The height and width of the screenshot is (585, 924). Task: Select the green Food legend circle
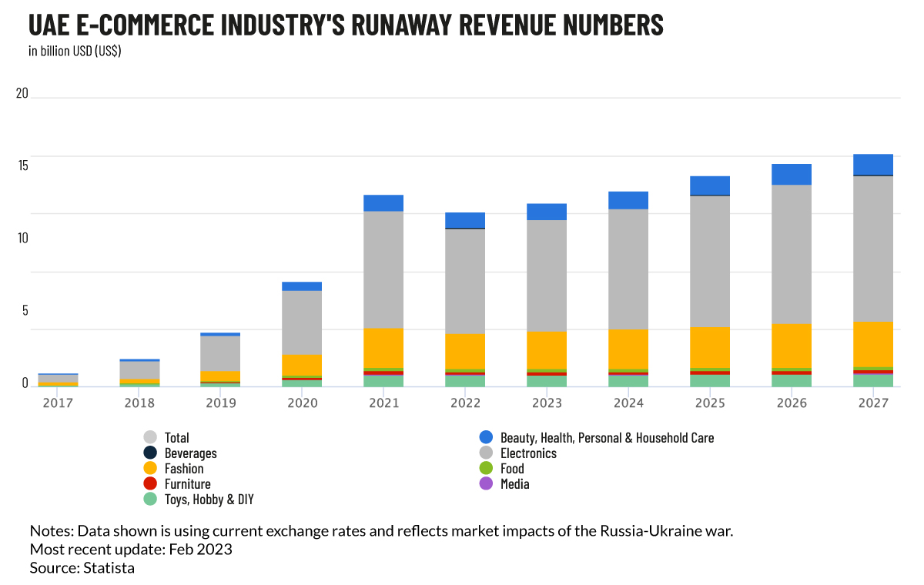pyautogui.click(x=486, y=468)
